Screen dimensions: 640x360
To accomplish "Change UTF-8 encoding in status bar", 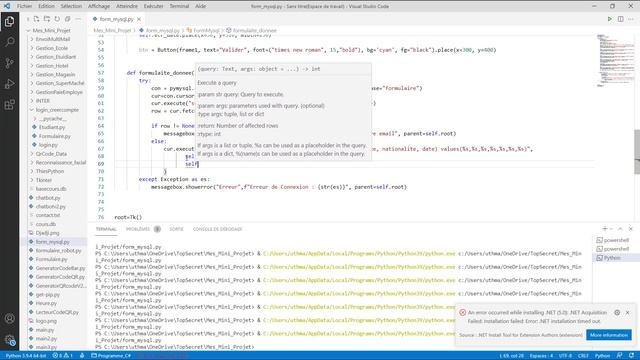I will pyautogui.click(x=565, y=356).
